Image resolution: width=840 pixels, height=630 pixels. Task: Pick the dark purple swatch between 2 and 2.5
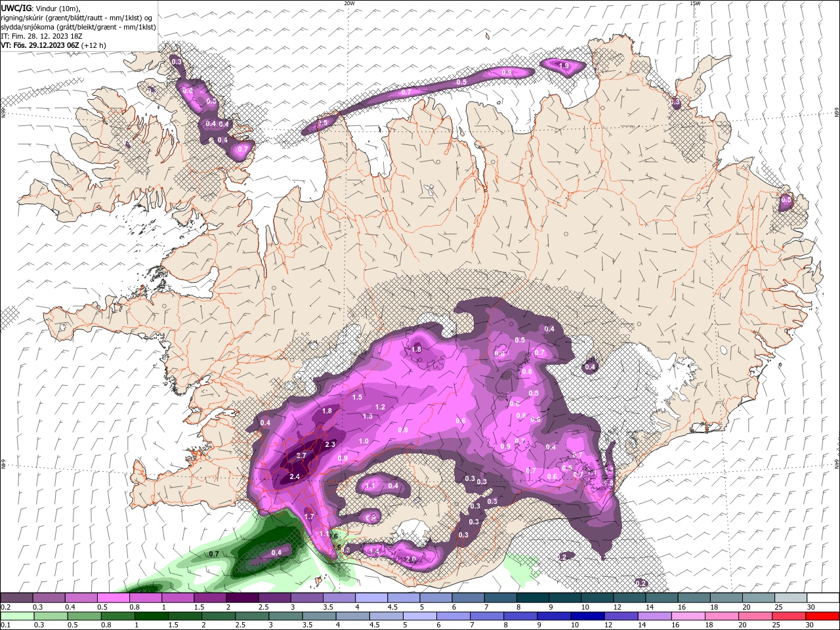[x=242, y=598]
